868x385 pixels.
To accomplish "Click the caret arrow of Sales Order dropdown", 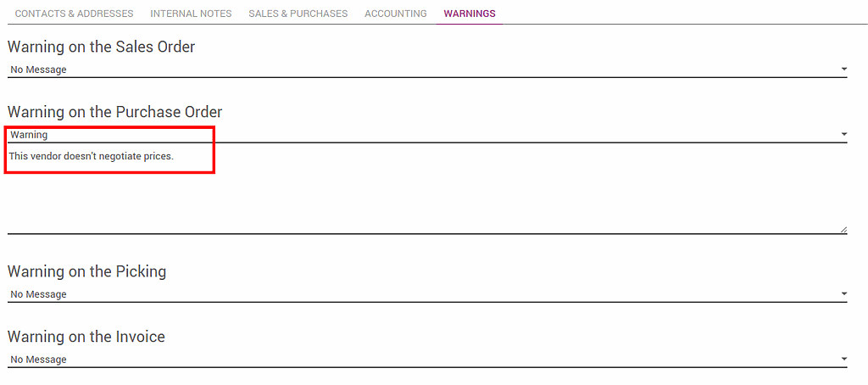I will tap(843, 70).
